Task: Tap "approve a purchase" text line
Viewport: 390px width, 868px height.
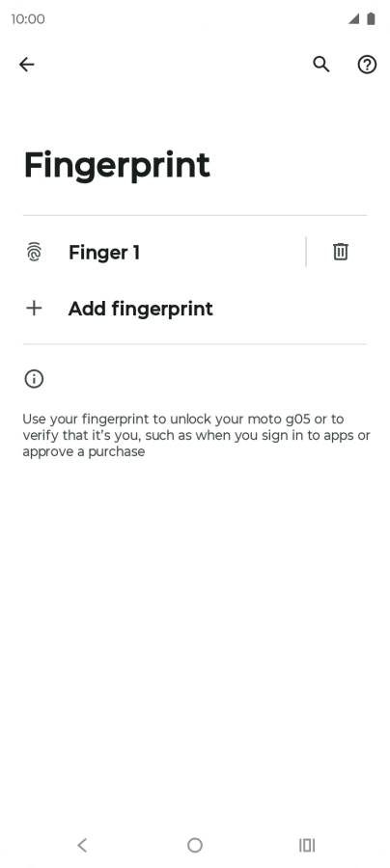Action: (84, 451)
